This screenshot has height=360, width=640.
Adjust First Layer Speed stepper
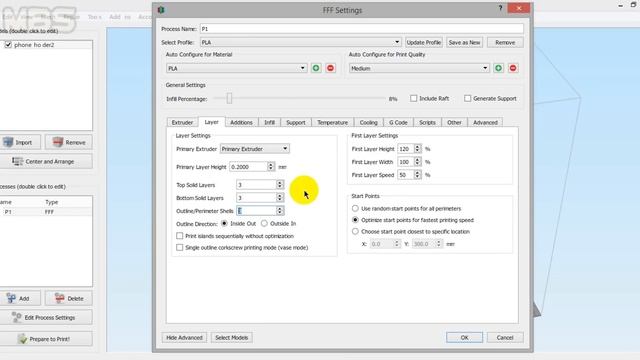(x=417, y=175)
